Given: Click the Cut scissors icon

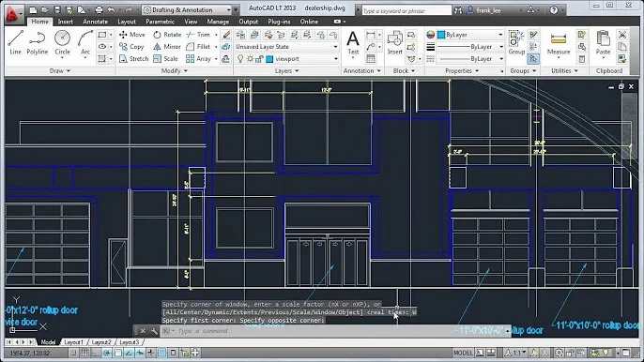Looking at the screenshot, I should 622,35.
